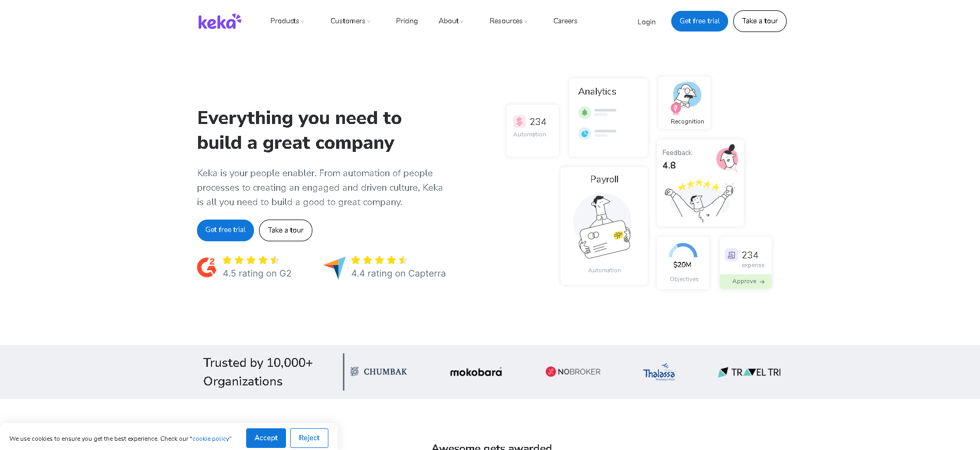Click the Thalassa logo

click(x=659, y=372)
